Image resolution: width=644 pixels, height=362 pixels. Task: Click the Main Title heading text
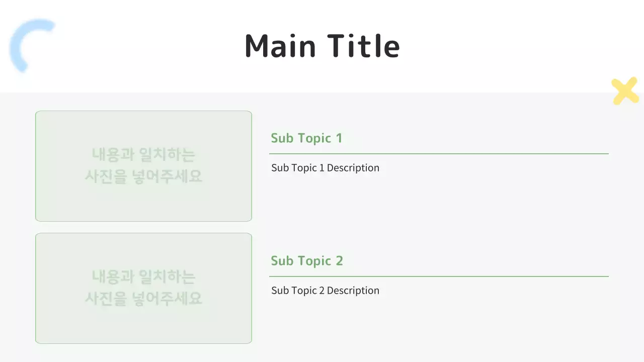(x=322, y=46)
